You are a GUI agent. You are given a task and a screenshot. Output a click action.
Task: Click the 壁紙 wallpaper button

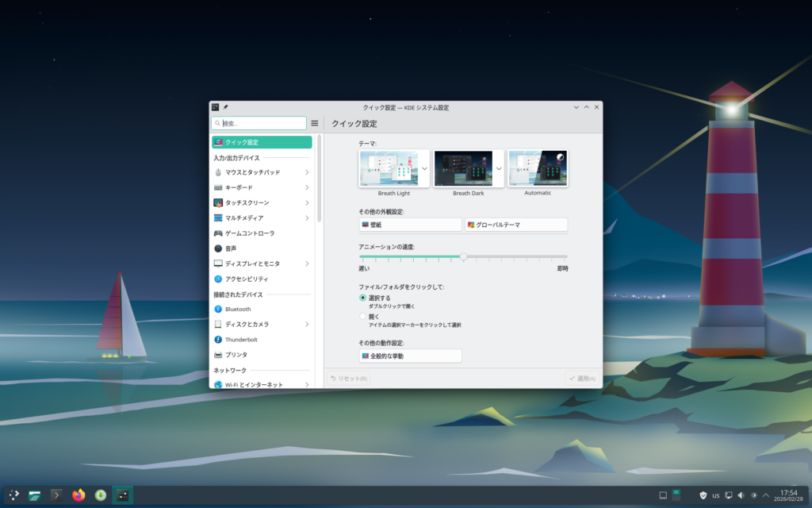coord(410,225)
